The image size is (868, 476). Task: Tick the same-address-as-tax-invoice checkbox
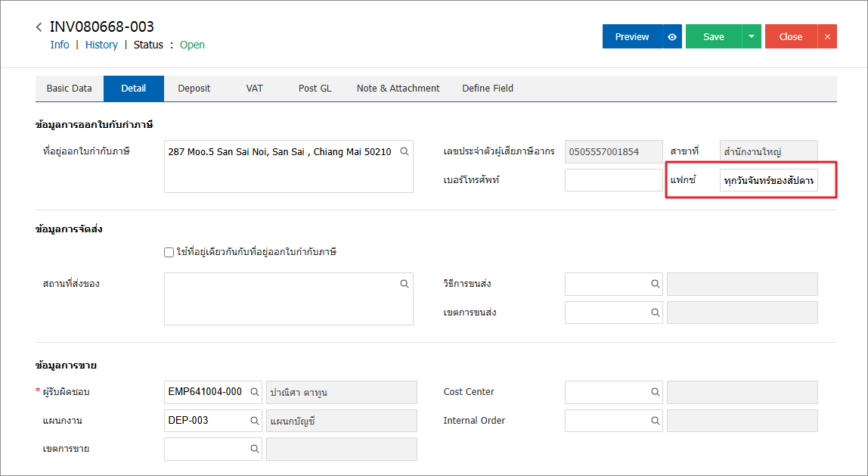[x=169, y=252]
